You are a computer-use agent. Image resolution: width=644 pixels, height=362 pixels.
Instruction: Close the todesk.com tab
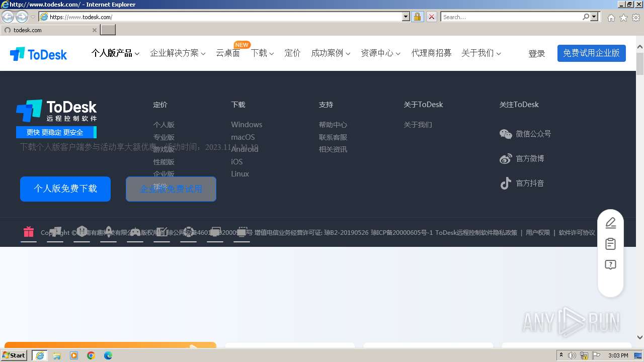[x=94, y=30]
